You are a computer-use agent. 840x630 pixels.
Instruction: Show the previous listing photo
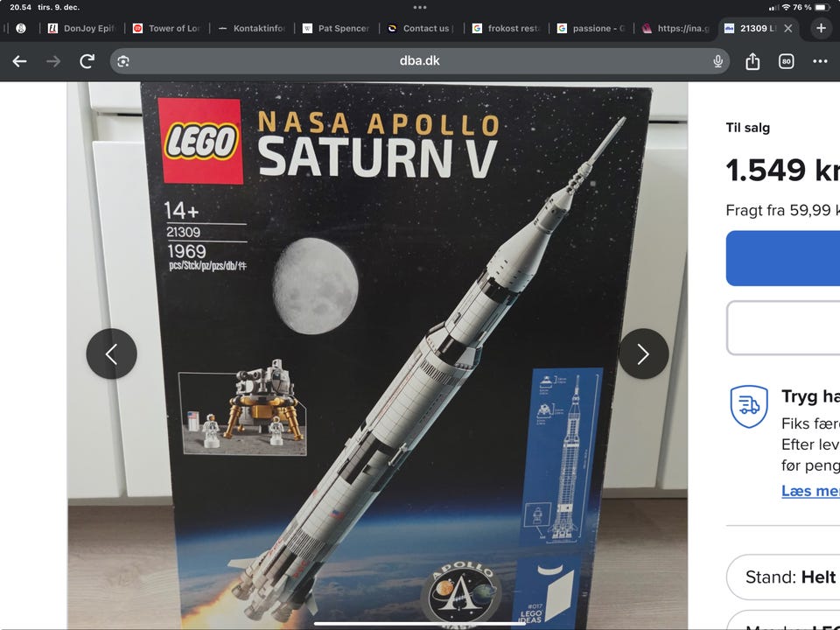point(111,353)
